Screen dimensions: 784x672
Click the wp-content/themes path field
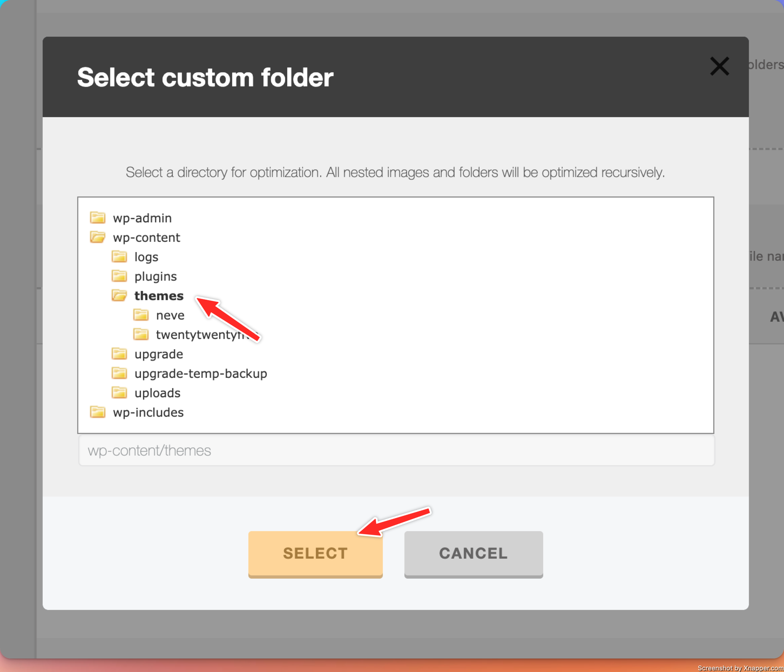tap(396, 450)
